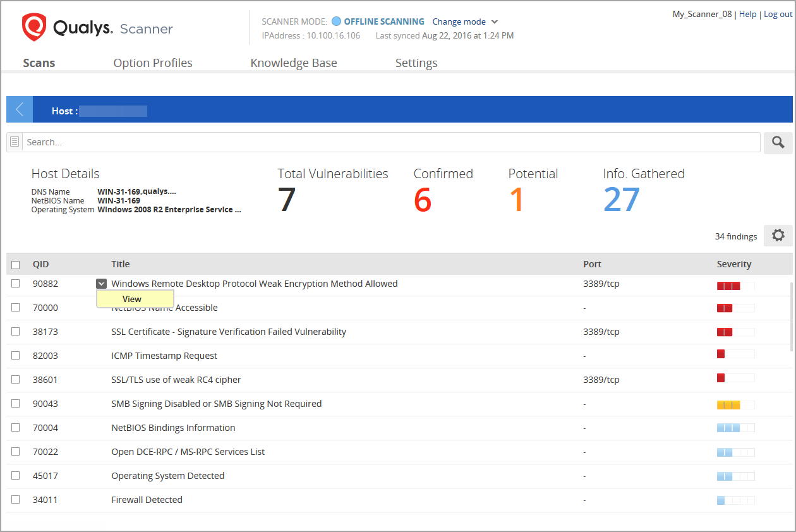Screen dimensions: 796x532
Task: Click the severity bar for QID 90882
Action: (735, 286)
